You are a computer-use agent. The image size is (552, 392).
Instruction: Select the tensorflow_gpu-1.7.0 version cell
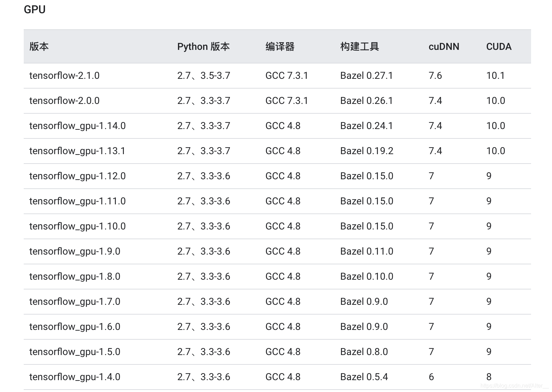(75, 302)
